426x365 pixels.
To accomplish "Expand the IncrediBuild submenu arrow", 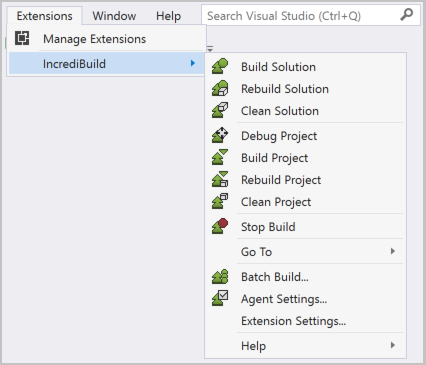I will coord(193,63).
